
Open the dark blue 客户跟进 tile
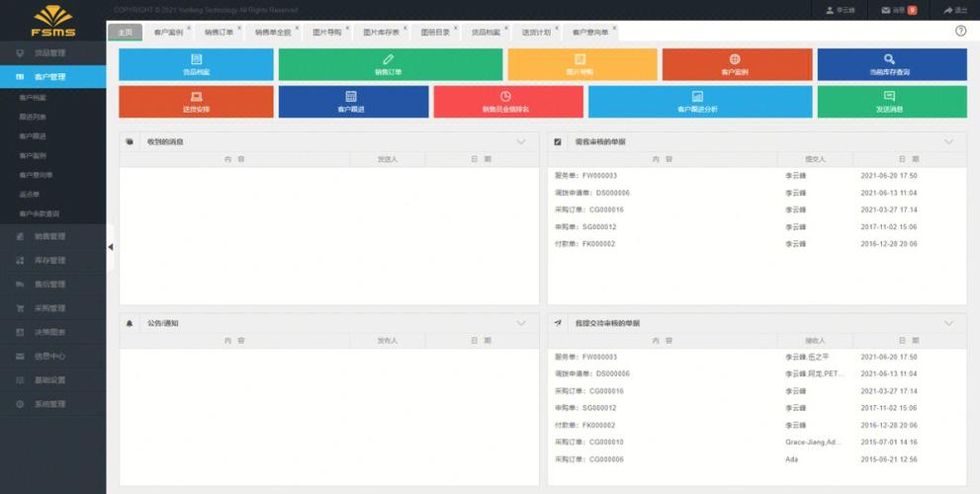(x=354, y=102)
